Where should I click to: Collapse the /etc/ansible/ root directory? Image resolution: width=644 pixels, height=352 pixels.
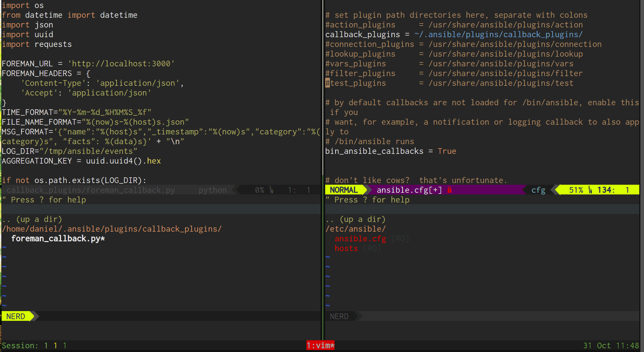click(x=355, y=229)
